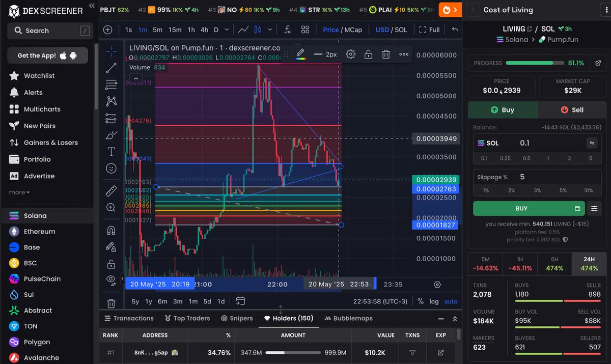The width and height of the screenshot is (611, 364).
Task: Open the indicators fx menu
Action: (287, 30)
